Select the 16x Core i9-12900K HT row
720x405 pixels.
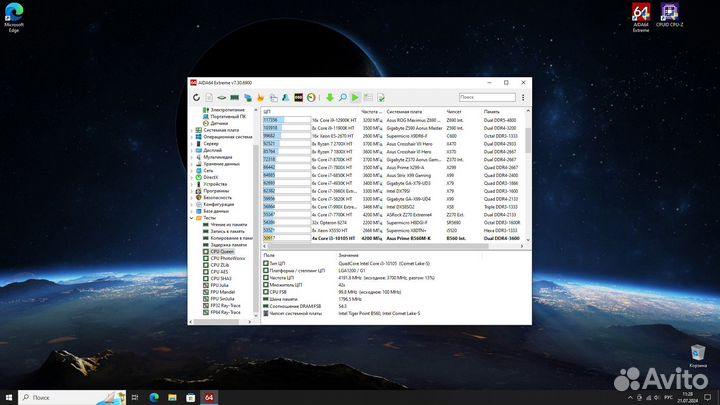393,120
